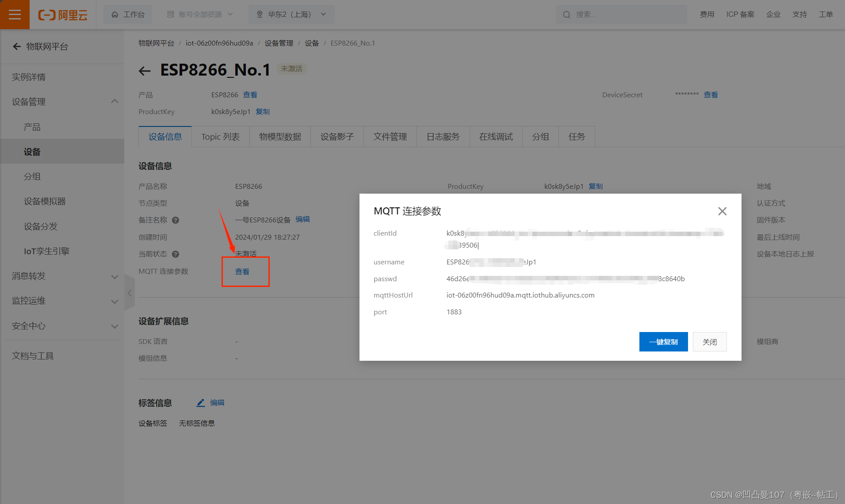845x504 pixels.
Task: Open the hamburger navigation menu
Action: coord(15,14)
